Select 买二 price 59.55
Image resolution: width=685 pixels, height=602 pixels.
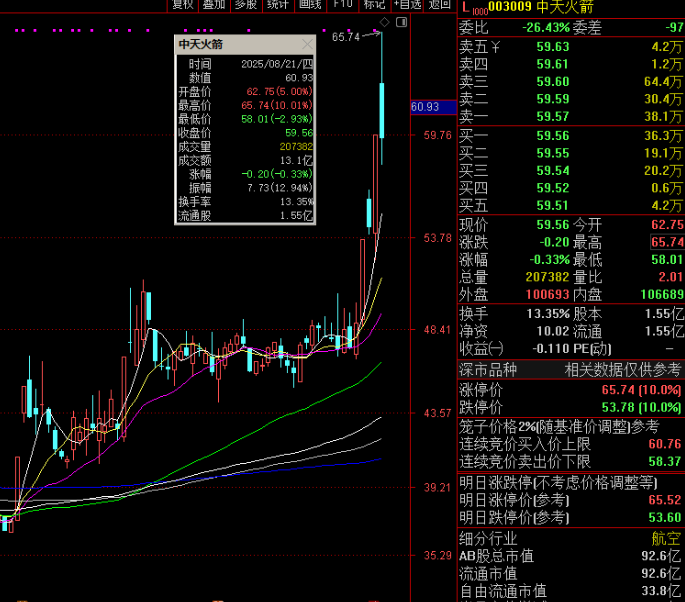[553, 153]
